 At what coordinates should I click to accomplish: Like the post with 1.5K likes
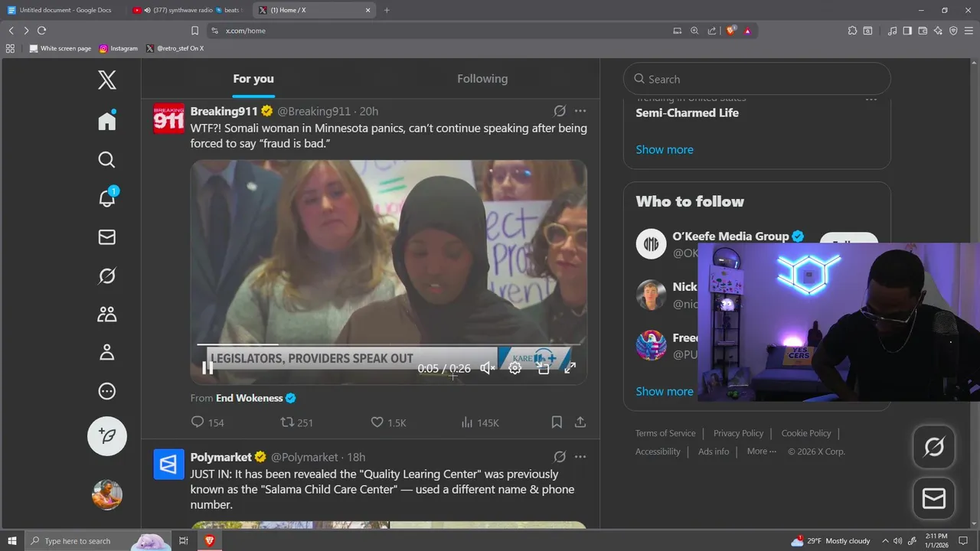388,422
